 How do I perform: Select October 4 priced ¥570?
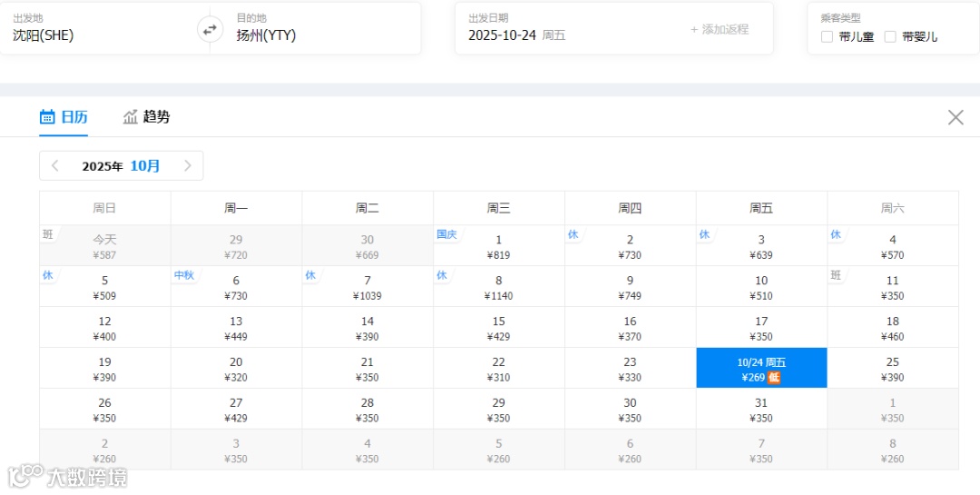click(x=893, y=246)
